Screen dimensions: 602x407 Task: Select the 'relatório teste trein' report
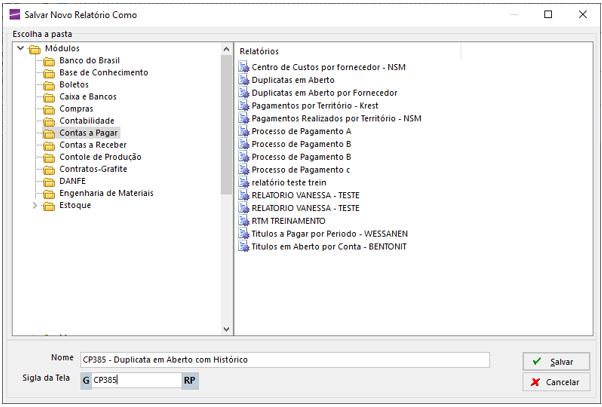(x=289, y=182)
